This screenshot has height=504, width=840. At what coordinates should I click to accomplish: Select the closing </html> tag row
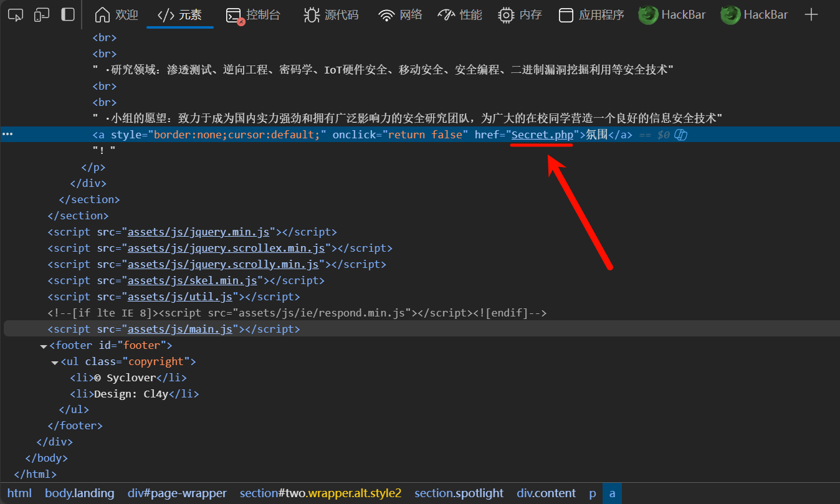coord(35,474)
